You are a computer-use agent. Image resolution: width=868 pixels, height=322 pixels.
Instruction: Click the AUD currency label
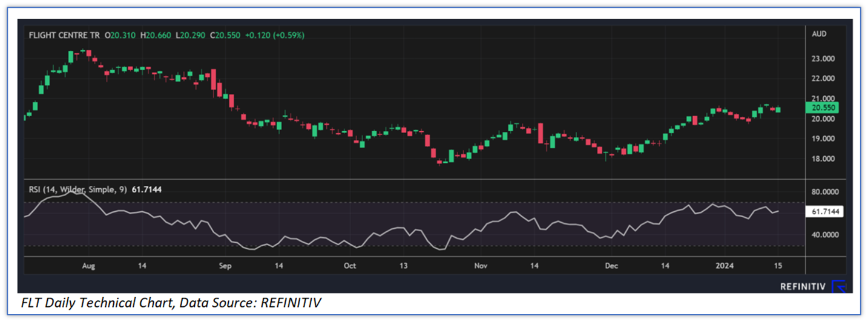coord(819,34)
